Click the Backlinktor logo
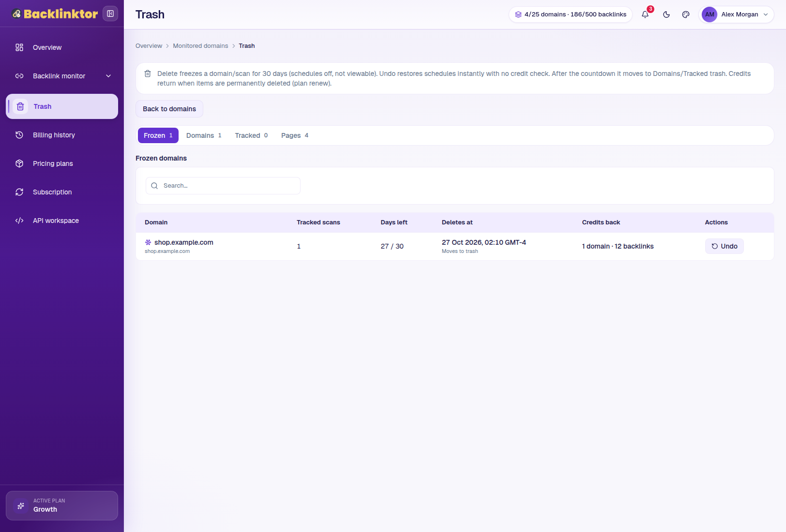 (x=55, y=14)
